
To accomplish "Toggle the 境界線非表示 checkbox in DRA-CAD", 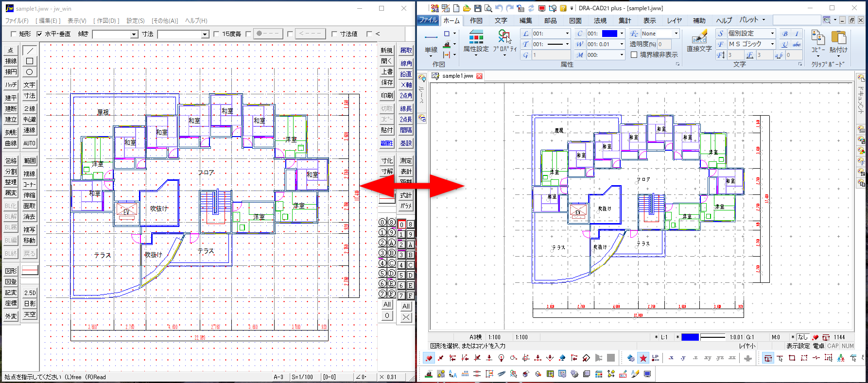I will pos(634,55).
